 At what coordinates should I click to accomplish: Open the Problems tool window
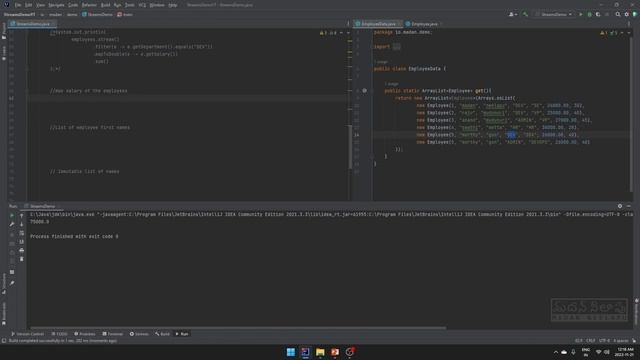85,334
